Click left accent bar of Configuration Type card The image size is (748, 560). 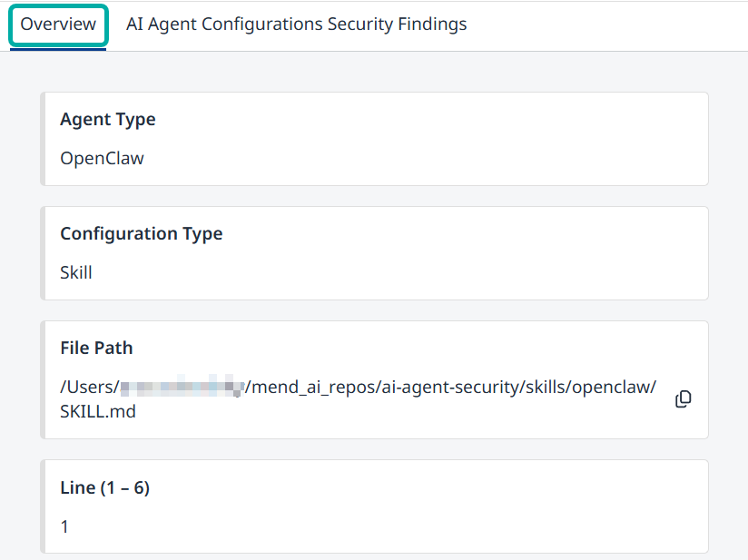pos(43,253)
